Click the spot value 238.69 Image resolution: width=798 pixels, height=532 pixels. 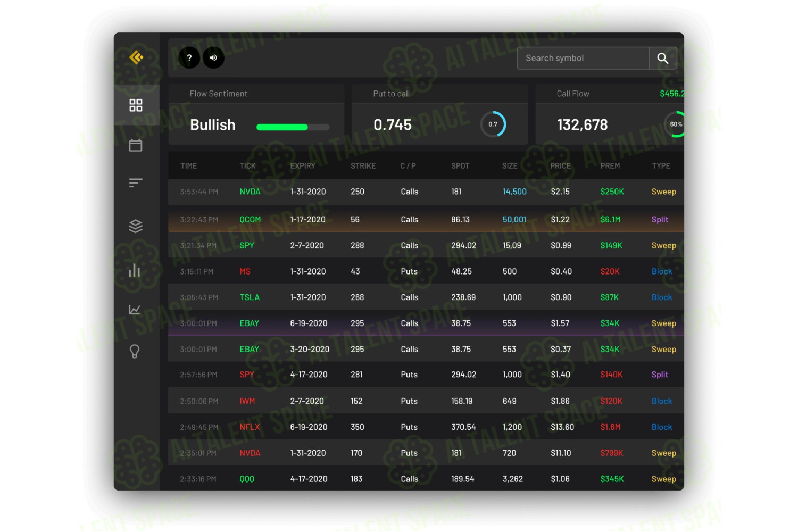[463, 297]
